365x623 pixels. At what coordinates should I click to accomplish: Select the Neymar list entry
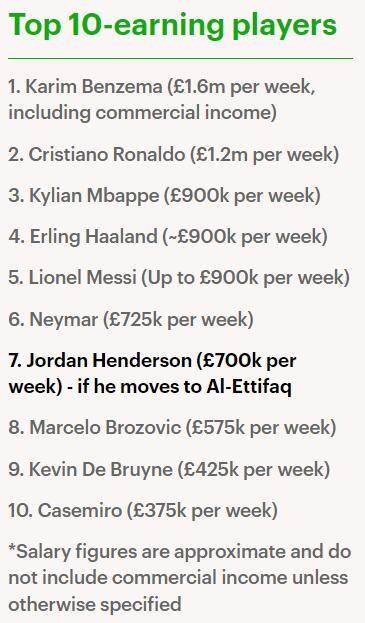click(131, 319)
